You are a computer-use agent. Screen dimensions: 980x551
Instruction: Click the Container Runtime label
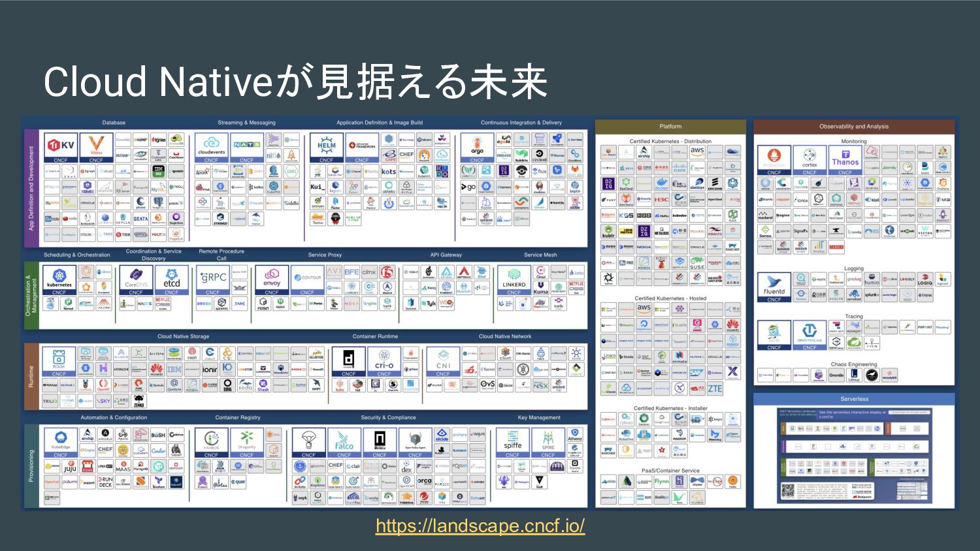click(x=375, y=337)
